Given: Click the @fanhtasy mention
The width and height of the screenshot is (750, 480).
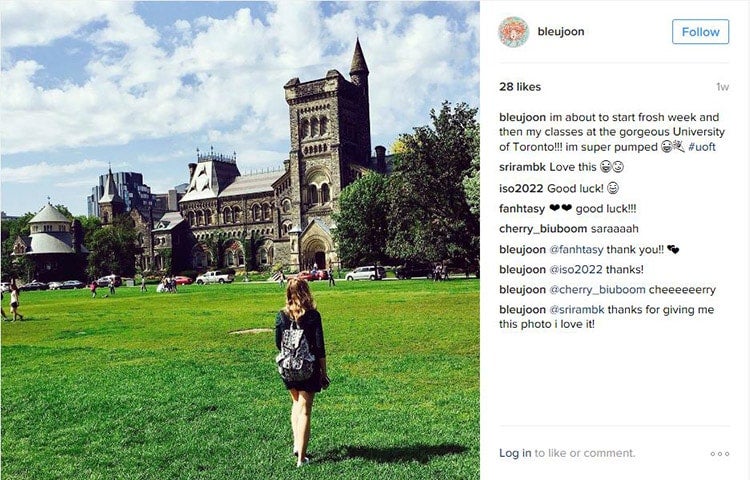Looking at the screenshot, I should pyautogui.click(x=576, y=250).
